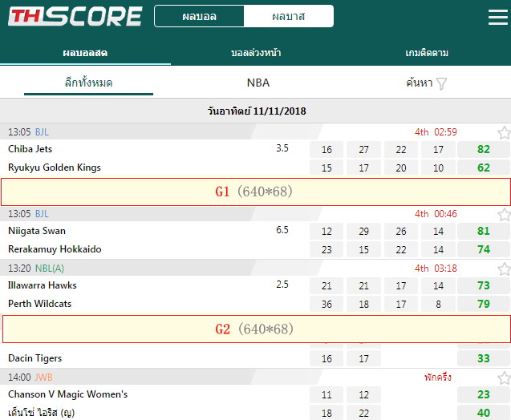Favorite the Niigata Swan match star
This screenshot has width=511, height=420.
click(504, 214)
